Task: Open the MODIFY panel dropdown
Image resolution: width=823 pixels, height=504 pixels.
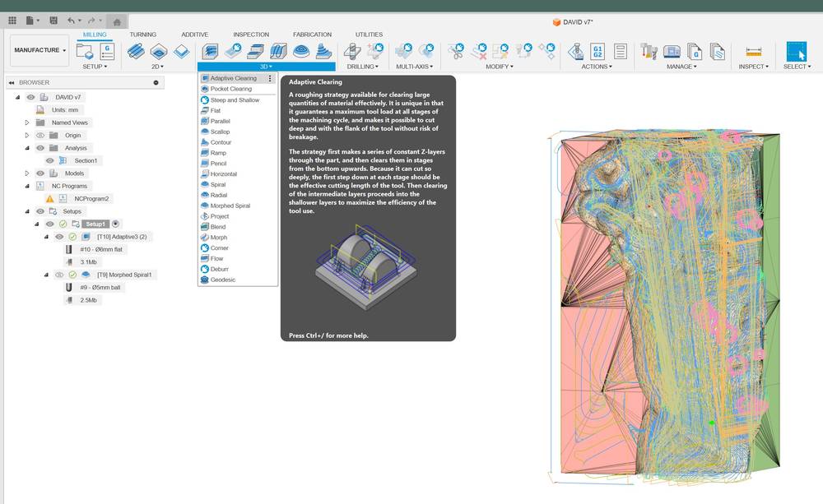Action: 500,67
